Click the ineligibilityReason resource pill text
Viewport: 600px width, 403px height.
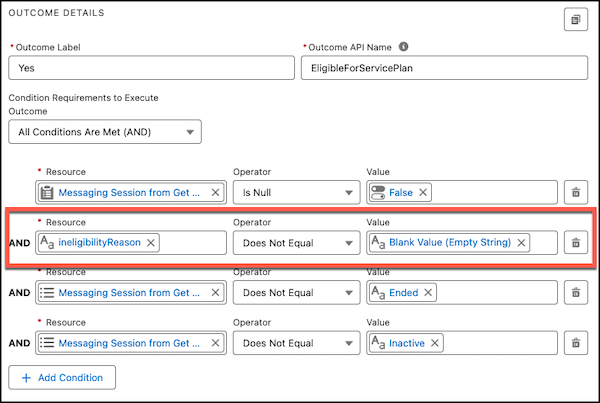(99, 242)
